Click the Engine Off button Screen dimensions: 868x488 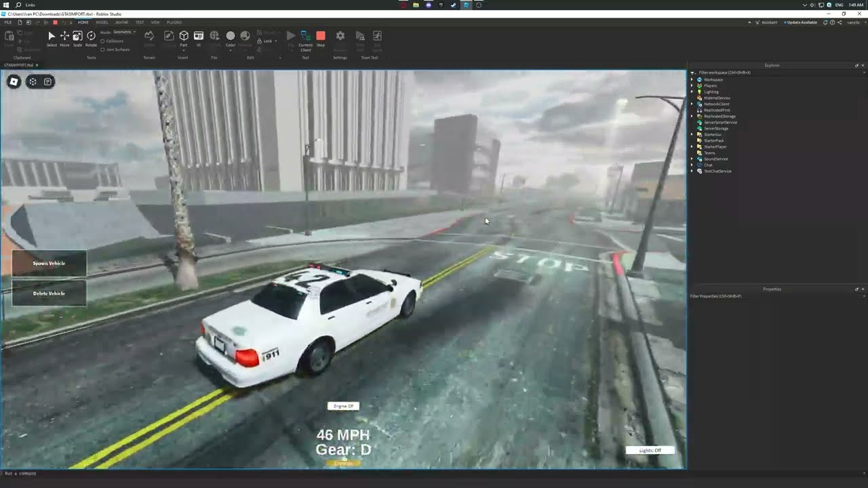(343, 406)
